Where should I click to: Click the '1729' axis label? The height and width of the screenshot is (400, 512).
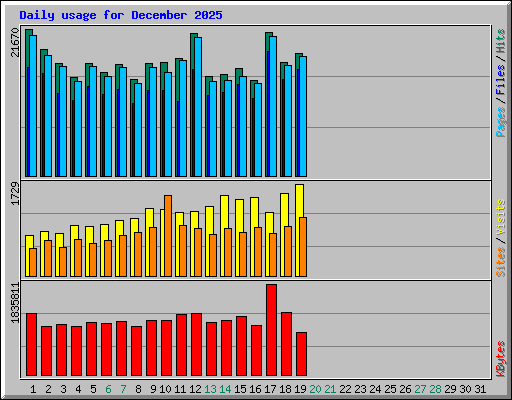pyautogui.click(x=15, y=194)
